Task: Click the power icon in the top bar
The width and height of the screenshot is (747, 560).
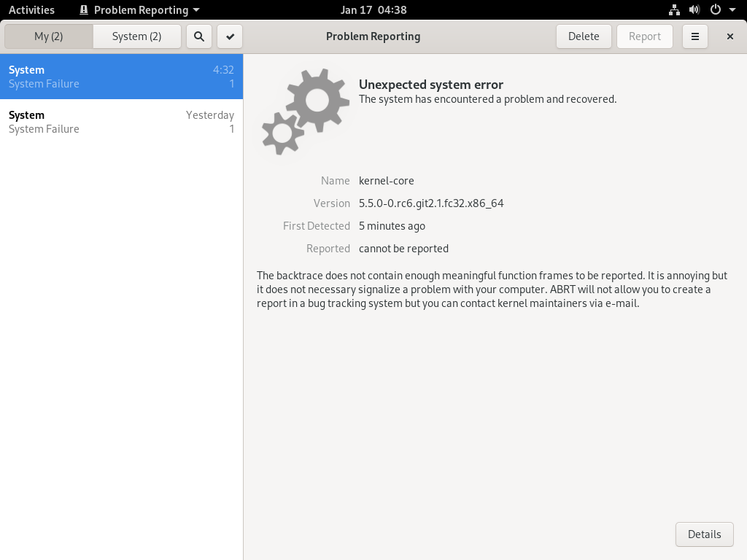Action: (715, 9)
